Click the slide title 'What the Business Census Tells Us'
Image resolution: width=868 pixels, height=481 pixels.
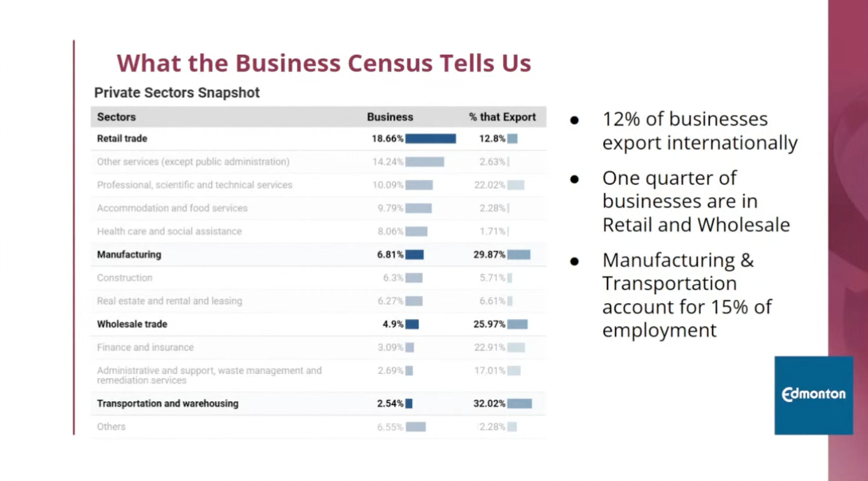324,63
